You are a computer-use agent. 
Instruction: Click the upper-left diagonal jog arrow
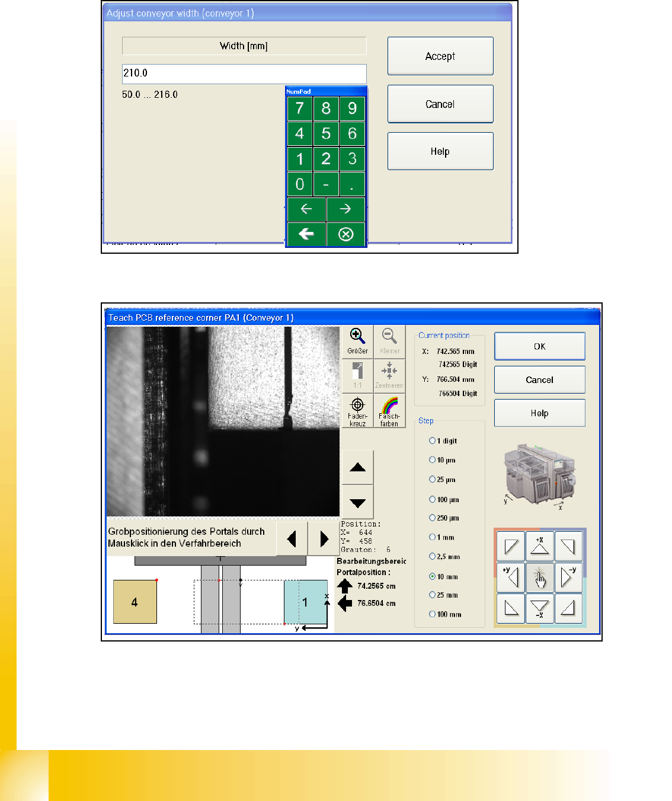pos(511,546)
